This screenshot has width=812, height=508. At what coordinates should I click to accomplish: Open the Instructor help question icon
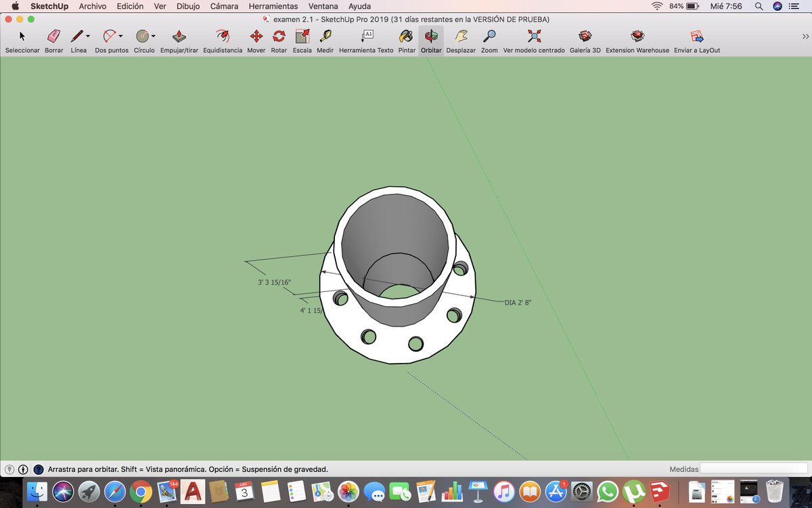tap(39, 469)
